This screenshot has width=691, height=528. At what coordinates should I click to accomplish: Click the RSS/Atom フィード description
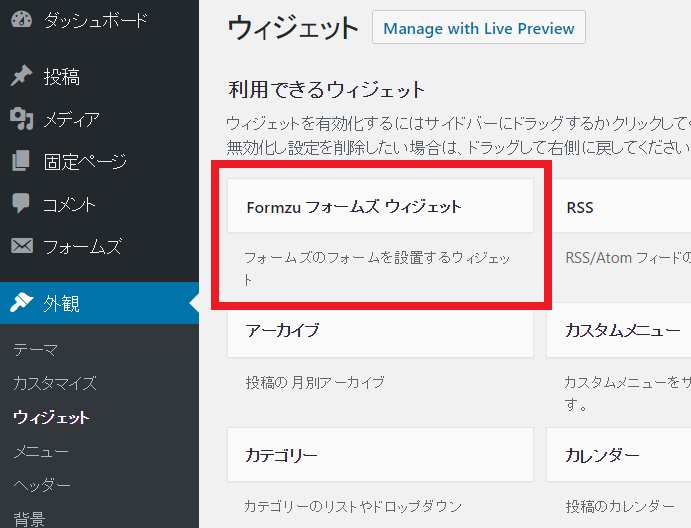click(x=628, y=257)
